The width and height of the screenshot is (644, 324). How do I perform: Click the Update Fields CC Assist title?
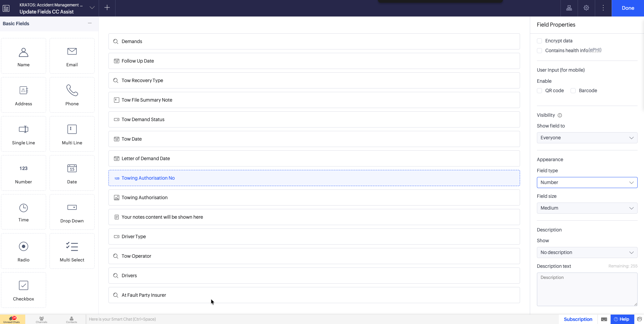(x=46, y=12)
